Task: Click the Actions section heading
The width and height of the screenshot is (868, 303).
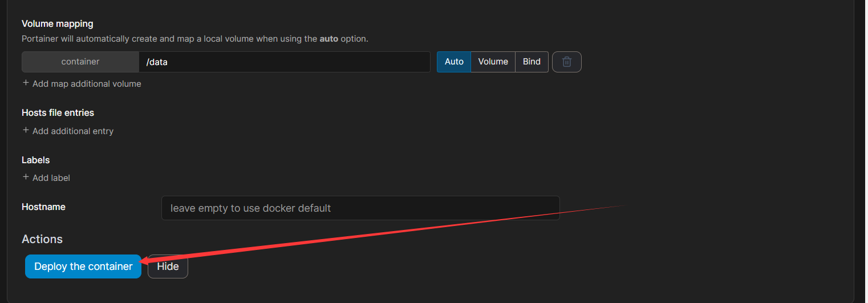Action: (x=42, y=239)
